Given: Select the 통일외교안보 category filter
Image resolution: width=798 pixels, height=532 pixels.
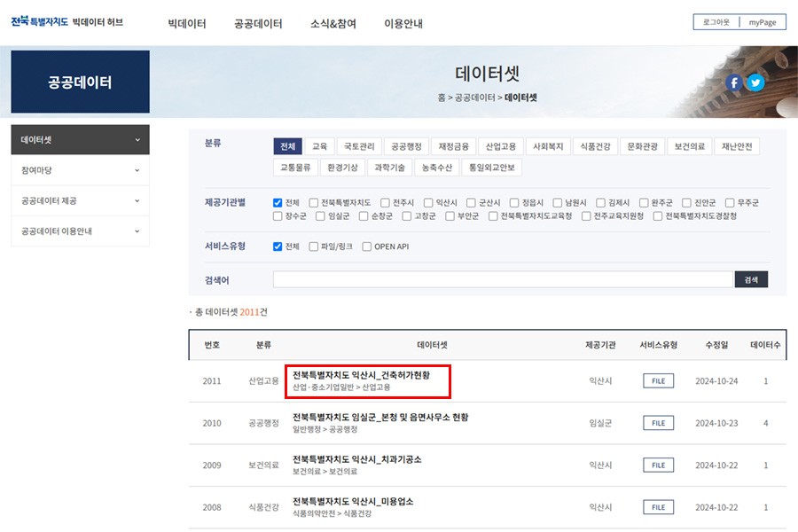Looking at the screenshot, I should click(x=491, y=167).
